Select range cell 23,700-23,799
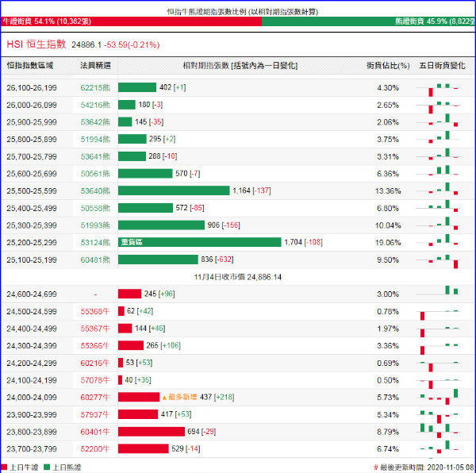Image resolution: width=476 pixels, height=473 pixels. [x=32, y=449]
